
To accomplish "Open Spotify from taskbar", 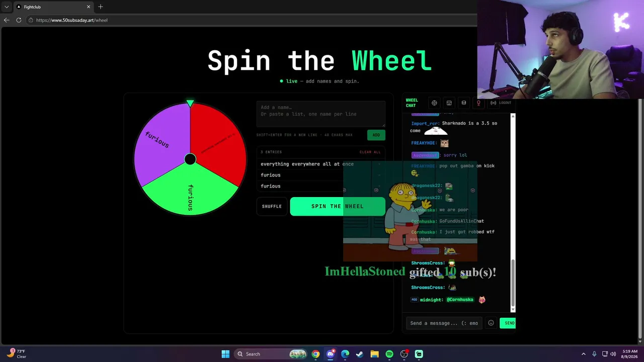I will tap(389, 354).
